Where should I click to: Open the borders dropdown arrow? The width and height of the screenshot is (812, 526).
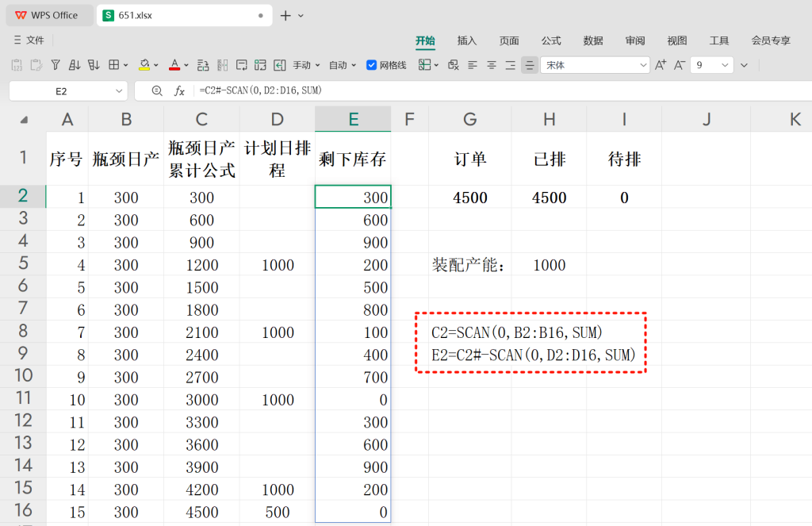coord(126,65)
